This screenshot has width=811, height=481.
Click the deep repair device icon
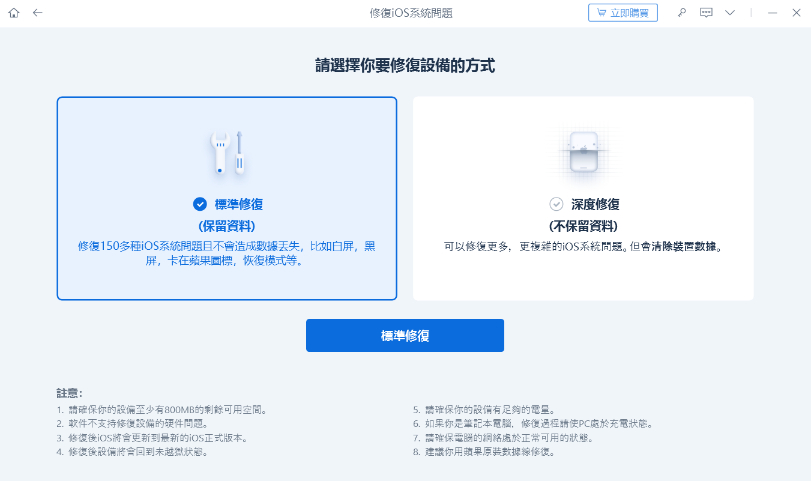(x=582, y=152)
